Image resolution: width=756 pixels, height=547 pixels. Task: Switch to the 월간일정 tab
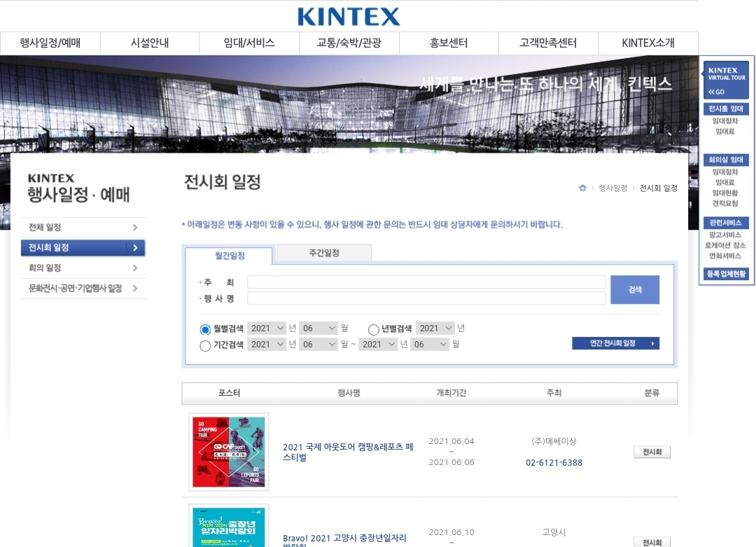pyautogui.click(x=230, y=255)
